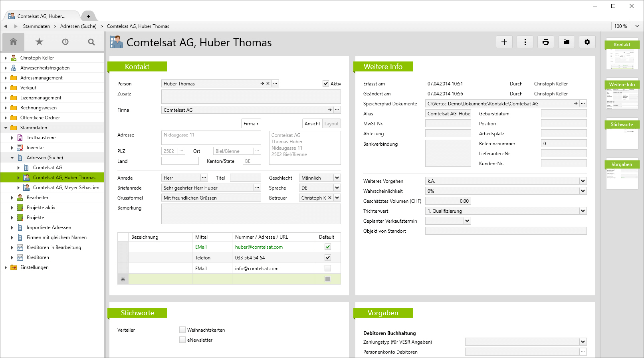Open the Weiteres Vorgehen dropdown
Image resolution: width=644 pixels, height=358 pixels.
pyautogui.click(x=583, y=181)
